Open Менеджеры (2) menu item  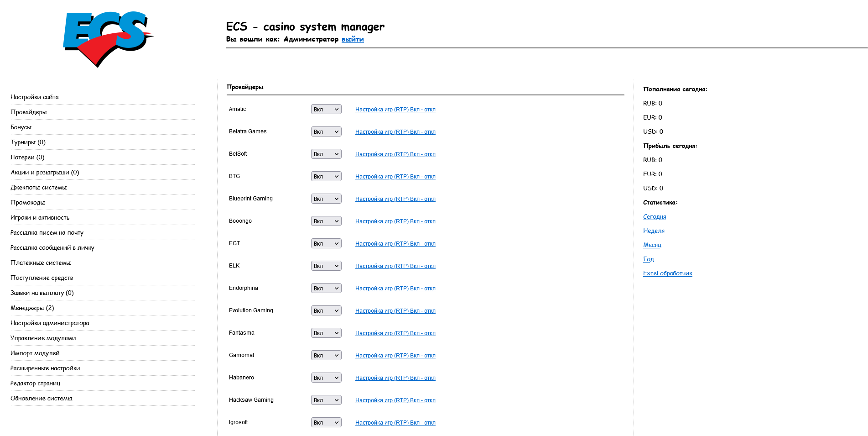click(x=32, y=308)
